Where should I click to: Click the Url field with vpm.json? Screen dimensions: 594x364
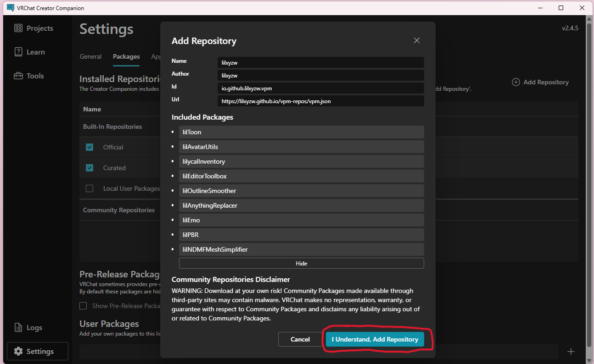coord(320,101)
